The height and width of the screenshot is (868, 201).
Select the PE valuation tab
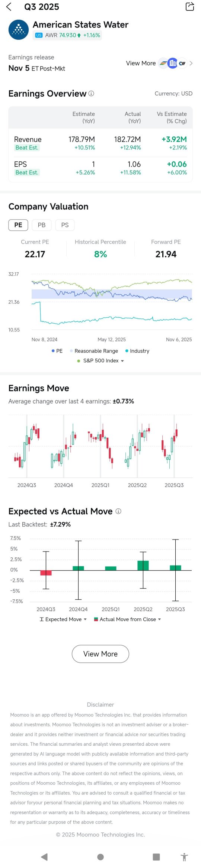click(x=18, y=225)
